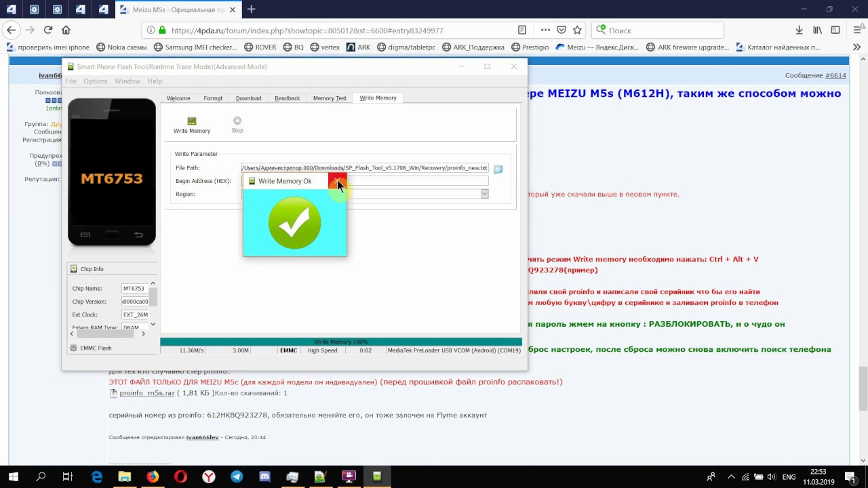Screen dimensions: 868x488
Task: Open Discord from the taskbar
Action: pos(264,476)
